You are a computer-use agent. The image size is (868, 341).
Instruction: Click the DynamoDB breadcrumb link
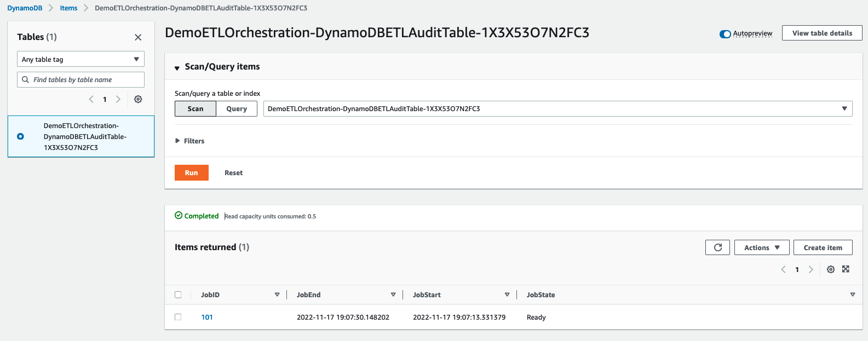pyautogui.click(x=25, y=8)
